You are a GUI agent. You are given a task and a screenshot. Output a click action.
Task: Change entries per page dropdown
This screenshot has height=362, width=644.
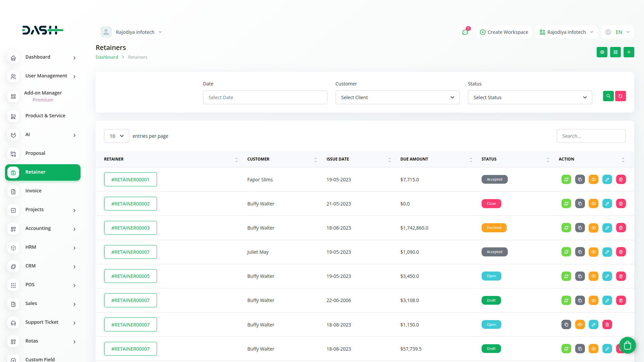116,136
